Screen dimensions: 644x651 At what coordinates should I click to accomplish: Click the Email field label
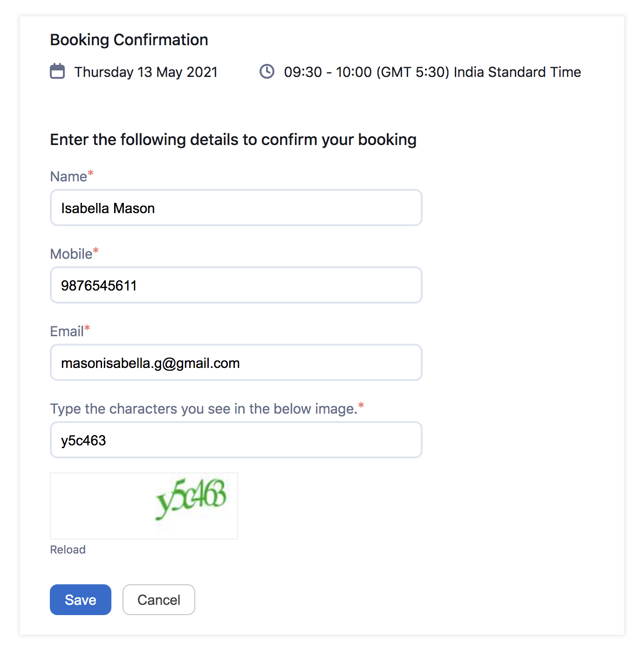coord(67,332)
